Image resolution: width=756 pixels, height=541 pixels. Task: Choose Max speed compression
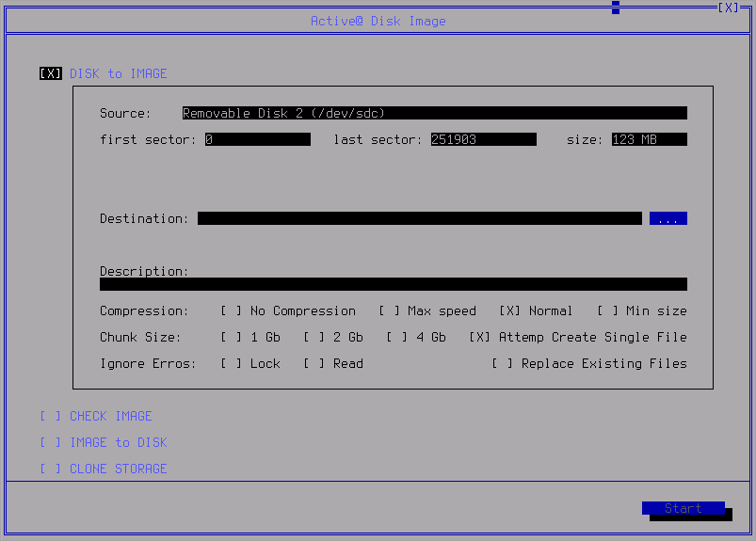(390, 310)
